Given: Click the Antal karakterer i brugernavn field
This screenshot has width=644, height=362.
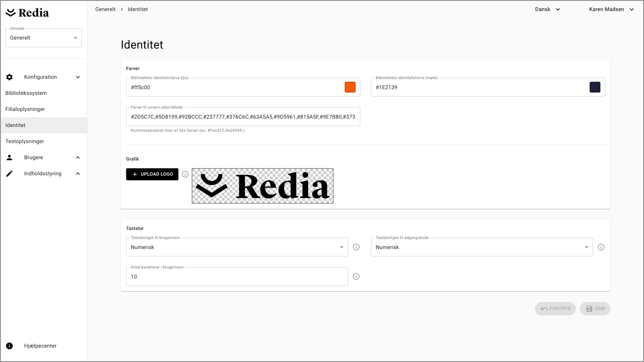Looking at the screenshot, I should click(237, 277).
